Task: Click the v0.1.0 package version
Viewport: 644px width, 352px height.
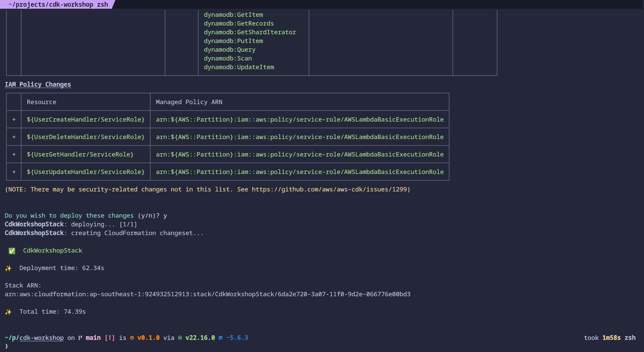Action: pyautogui.click(x=149, y=338)
